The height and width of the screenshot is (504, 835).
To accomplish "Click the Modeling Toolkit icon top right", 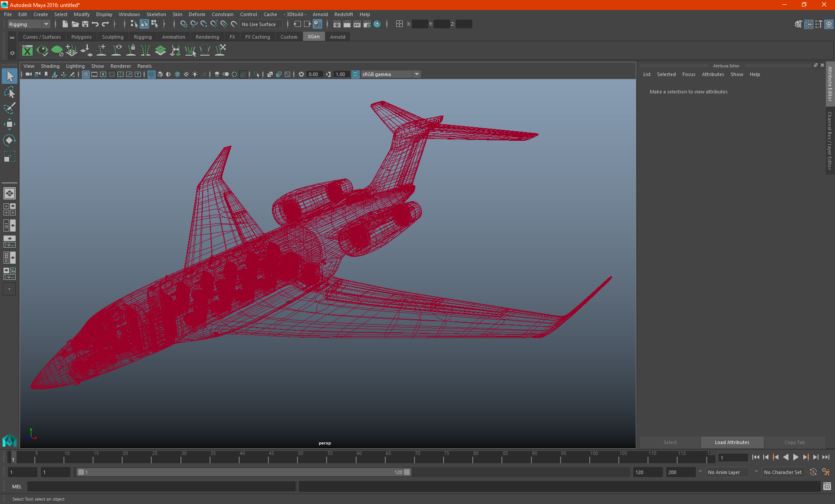I will (x=798, y=24).
